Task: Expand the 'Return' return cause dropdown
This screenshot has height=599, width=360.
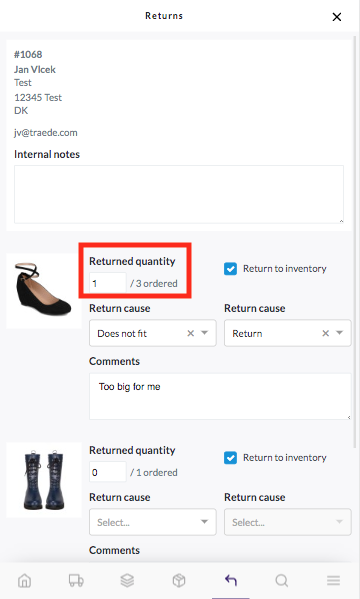Action: [x=339, y=333]
